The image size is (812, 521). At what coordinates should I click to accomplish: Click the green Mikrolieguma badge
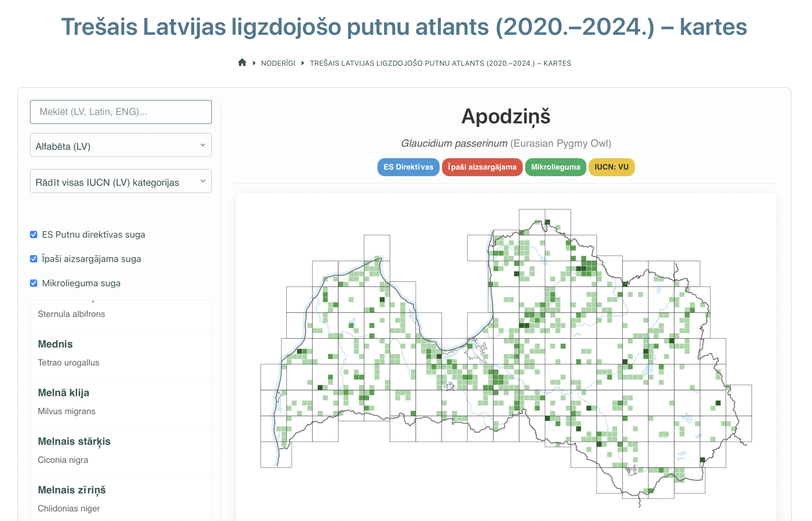(x=555, y=167)
